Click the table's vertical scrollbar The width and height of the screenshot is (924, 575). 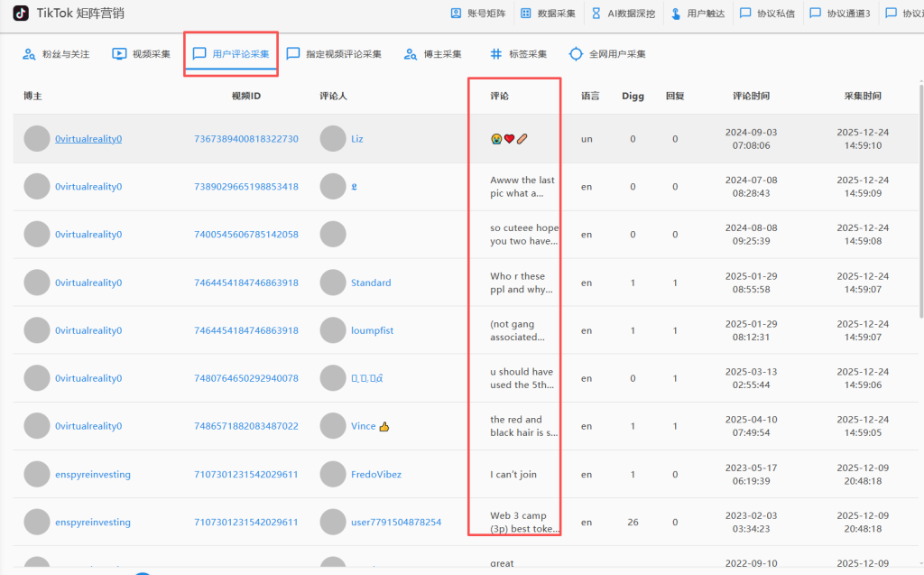coord(919,199)
